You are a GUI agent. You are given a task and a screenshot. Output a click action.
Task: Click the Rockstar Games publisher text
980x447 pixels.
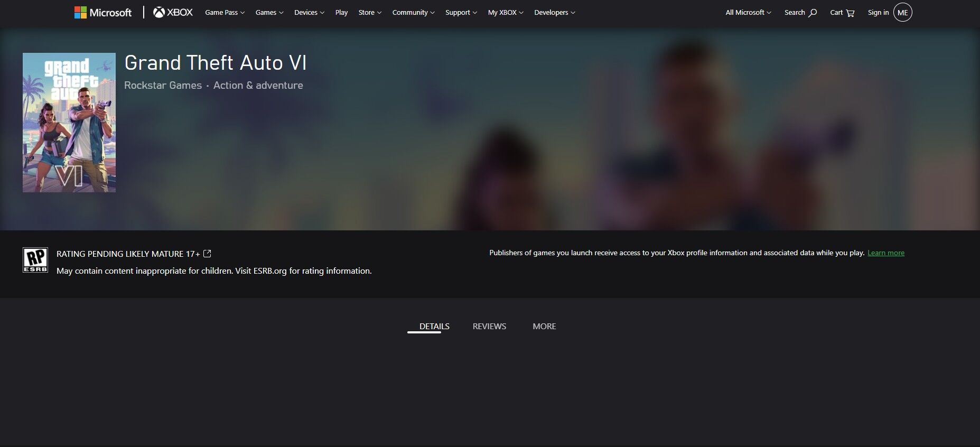pos(163,85)
